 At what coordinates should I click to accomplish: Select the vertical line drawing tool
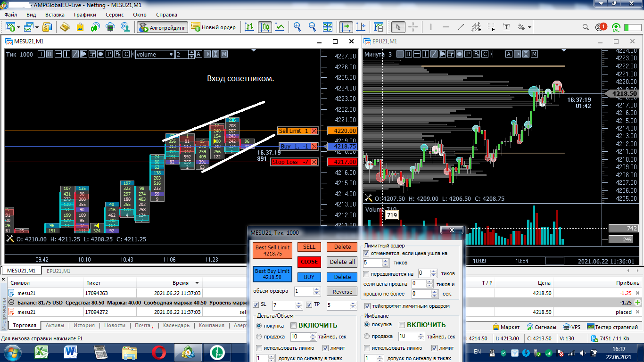tap(431, 27)
